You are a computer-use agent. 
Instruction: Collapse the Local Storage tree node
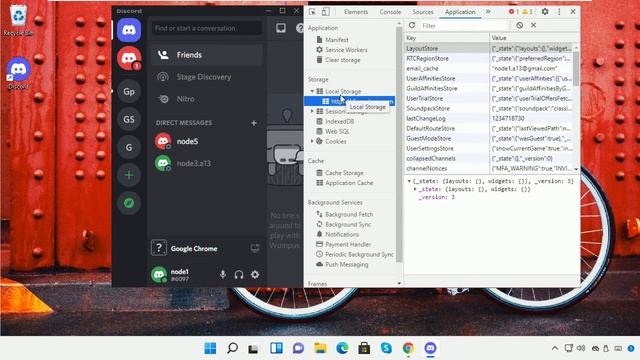point(312,91)
